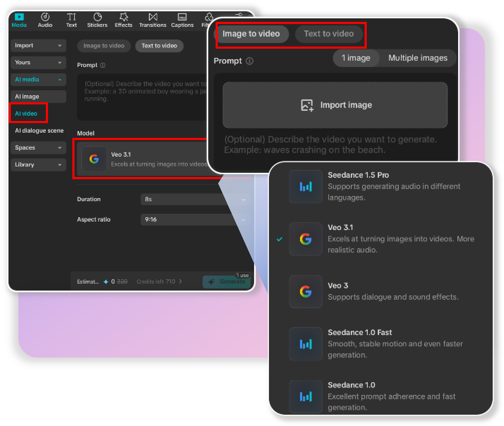This screenshot has height=426, width=504.
Task: Open AI dialogue scene
Action: tap(39, 130)
